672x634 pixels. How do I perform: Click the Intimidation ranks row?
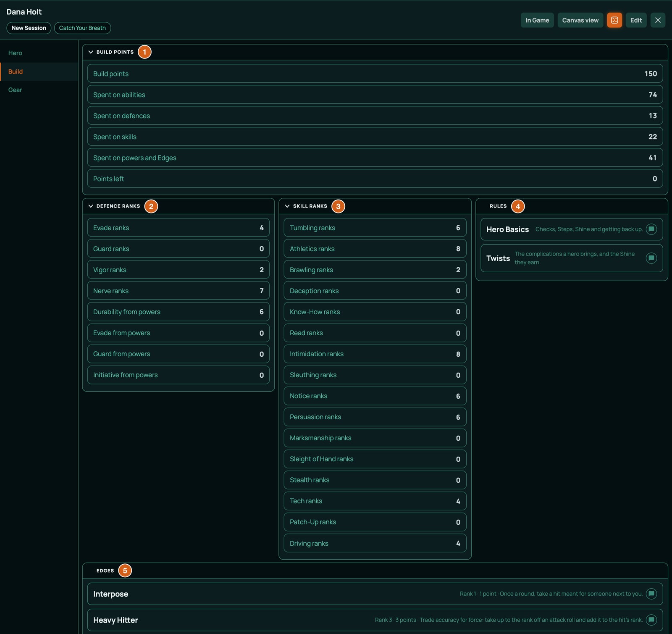(x=375, y=354)
